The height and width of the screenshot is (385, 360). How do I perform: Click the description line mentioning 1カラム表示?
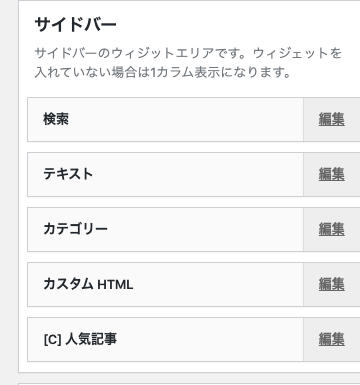click(163, 72)
